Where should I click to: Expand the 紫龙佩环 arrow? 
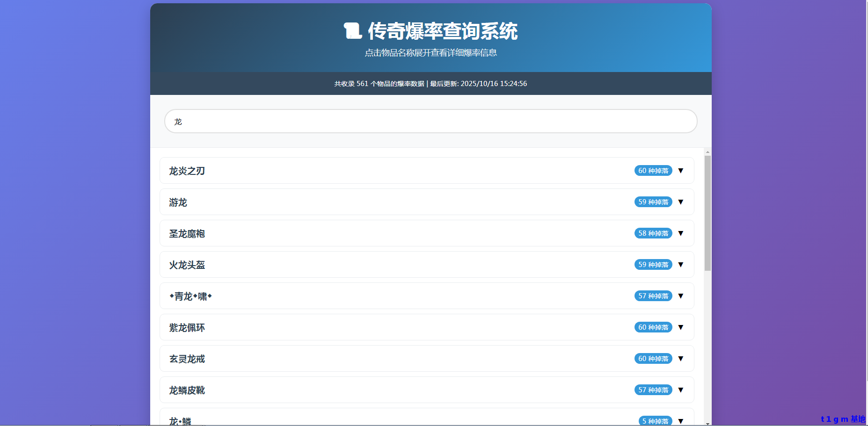pos(681,327)
